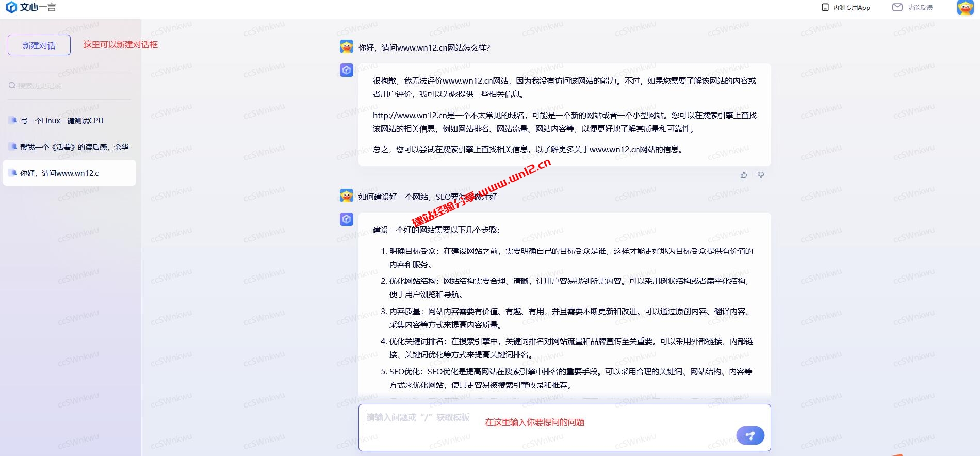Focus the 搜索历史记录 search field
The image size is (980, 456).
click(69, 85)
